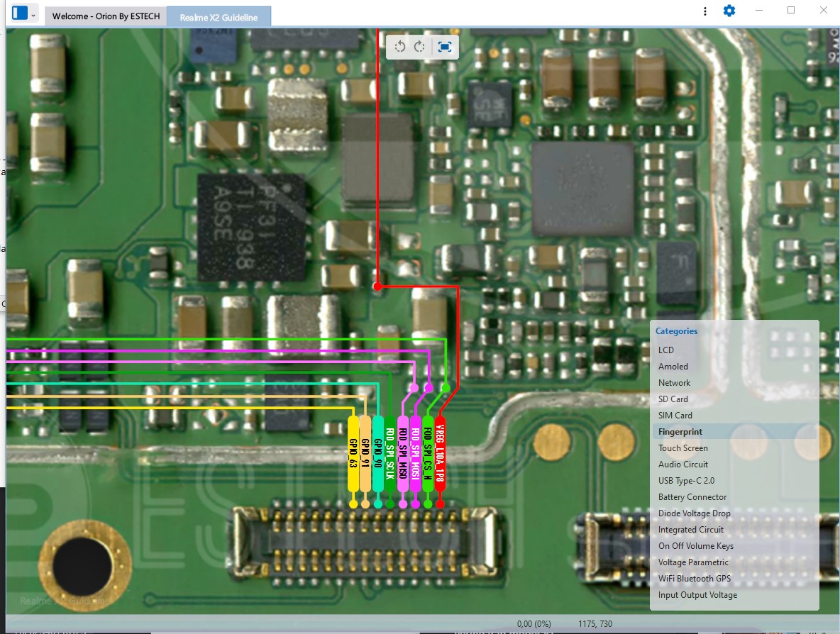Image resolution: width=840 pixels, height=634 pixels.
Task: Switch to Welcome - Orion By ESTECH tab
Action: pyautogui.click(x=106, y=16)
